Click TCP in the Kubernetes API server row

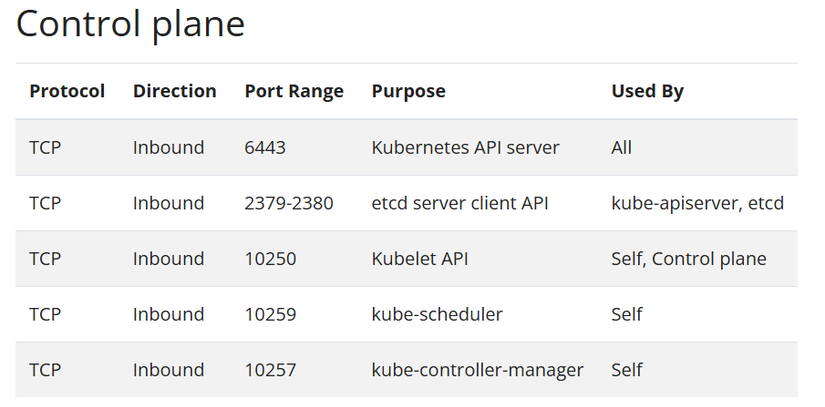pyautogui.click(x=45, y=147)
